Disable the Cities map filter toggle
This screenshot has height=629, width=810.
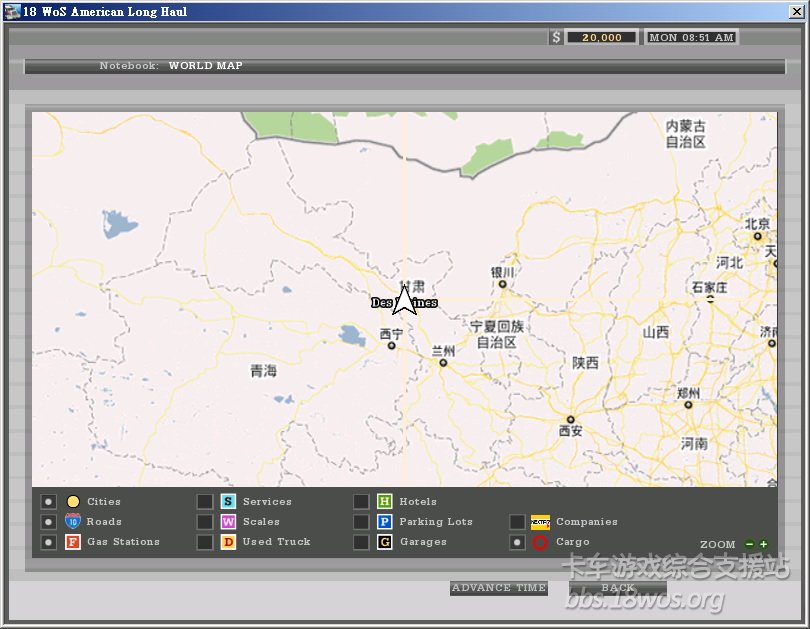point(49,502)
